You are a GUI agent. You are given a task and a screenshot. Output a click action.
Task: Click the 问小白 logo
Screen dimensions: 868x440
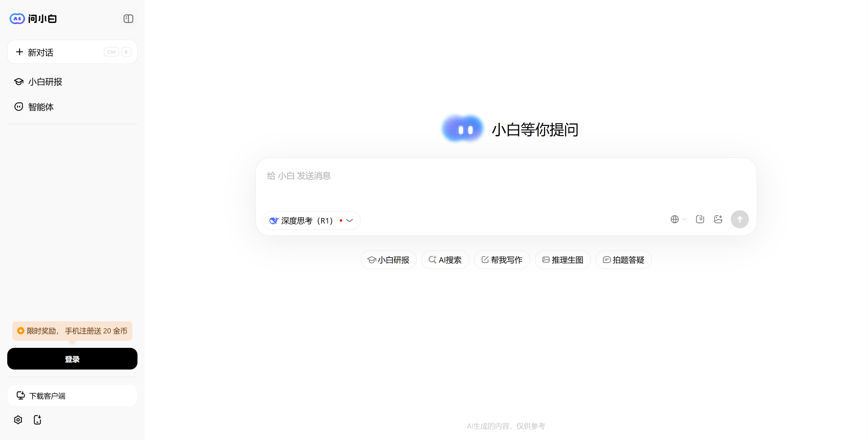[33, 18]
